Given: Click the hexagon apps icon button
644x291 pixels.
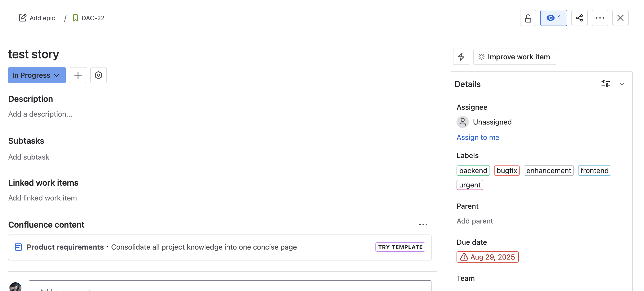Looking at the screenshot, I should [98, 75].
